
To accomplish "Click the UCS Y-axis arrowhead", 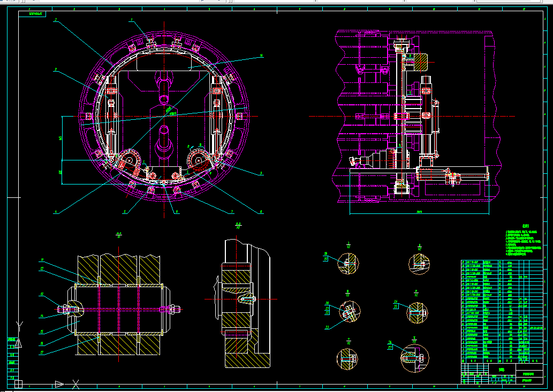I will [x=18, y=343].
